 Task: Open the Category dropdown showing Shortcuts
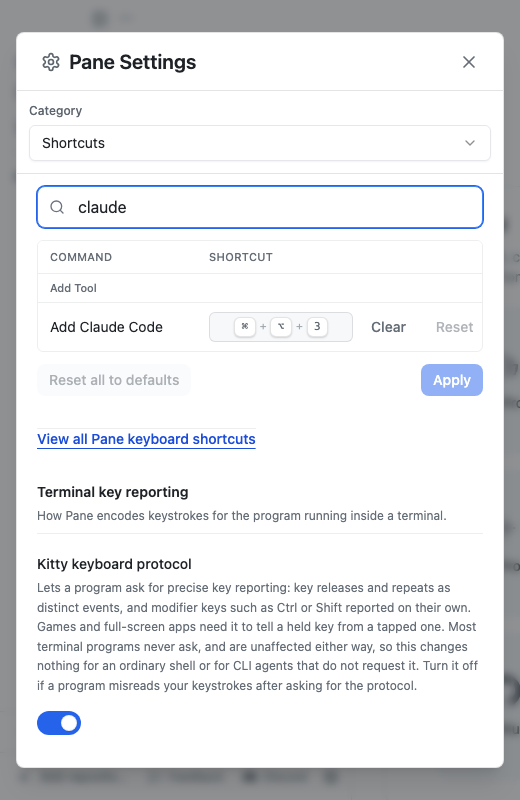tap(260, 143)
